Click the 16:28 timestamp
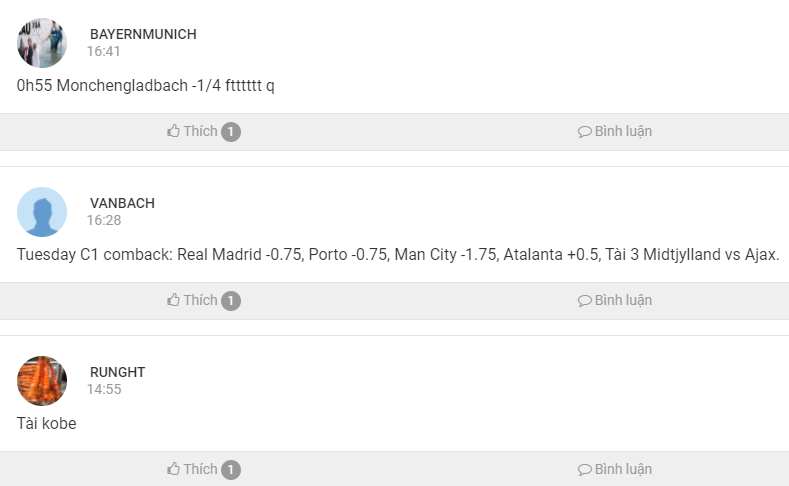 tap(104, 220)
